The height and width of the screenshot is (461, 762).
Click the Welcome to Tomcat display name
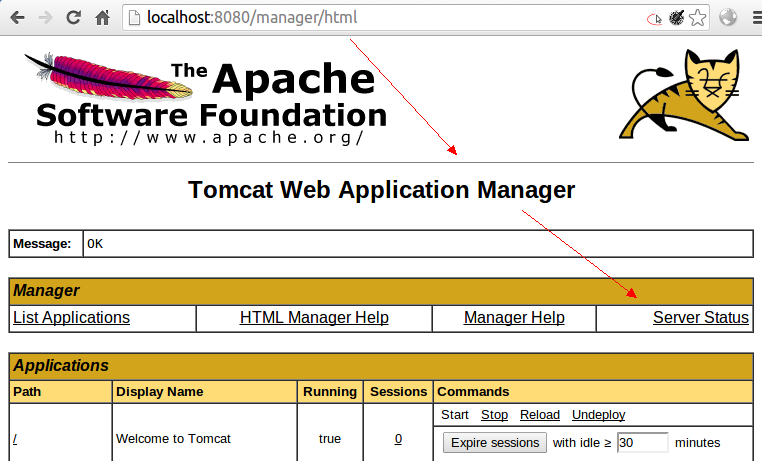point(173,439)
